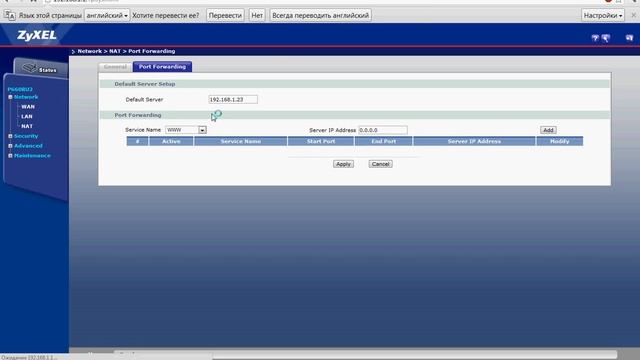The height and width of the screenshot is (360, 640).
Task: Expand the Security tree node
Action: (10, 136)
